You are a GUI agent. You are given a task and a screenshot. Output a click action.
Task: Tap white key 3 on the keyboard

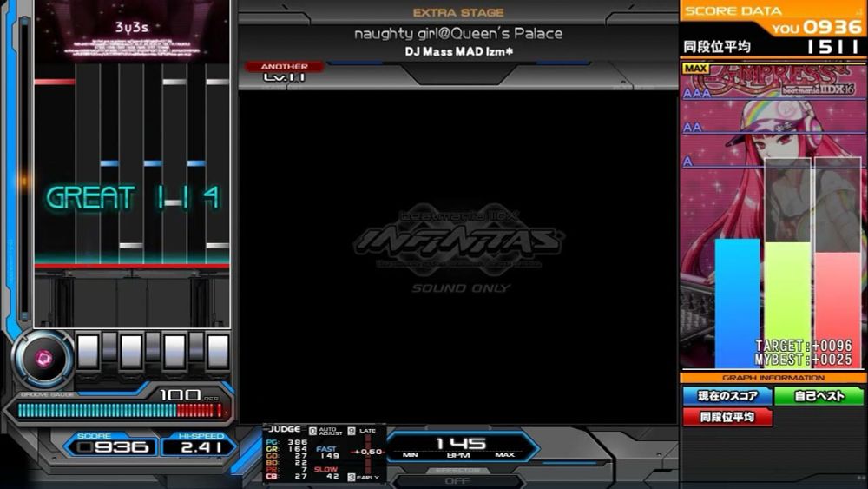click(131, 351)
